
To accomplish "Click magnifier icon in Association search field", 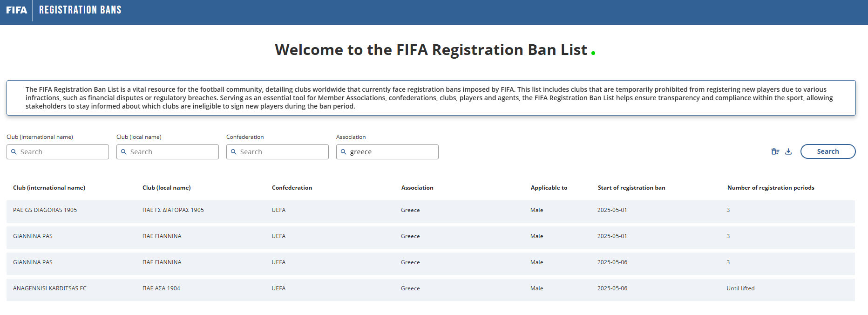I will click(x=344, y=152).
